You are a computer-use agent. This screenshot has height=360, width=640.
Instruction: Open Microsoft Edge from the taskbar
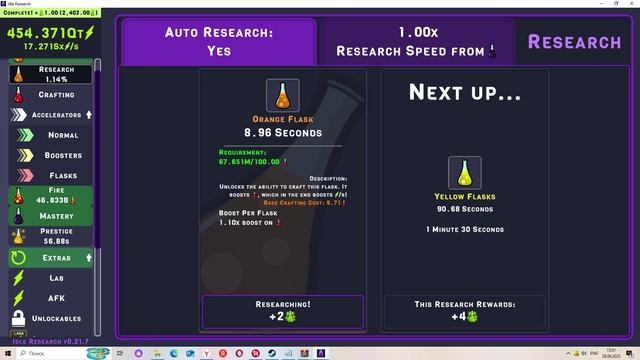(x=174, y=353)
